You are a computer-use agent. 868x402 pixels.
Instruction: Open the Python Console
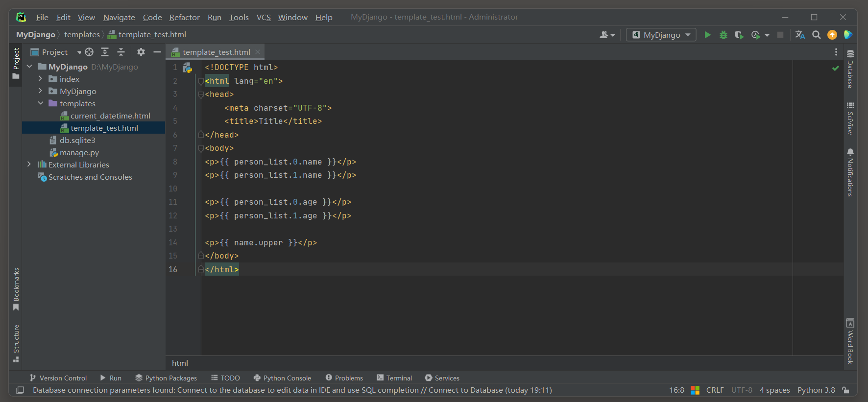[x=282, y=378]
